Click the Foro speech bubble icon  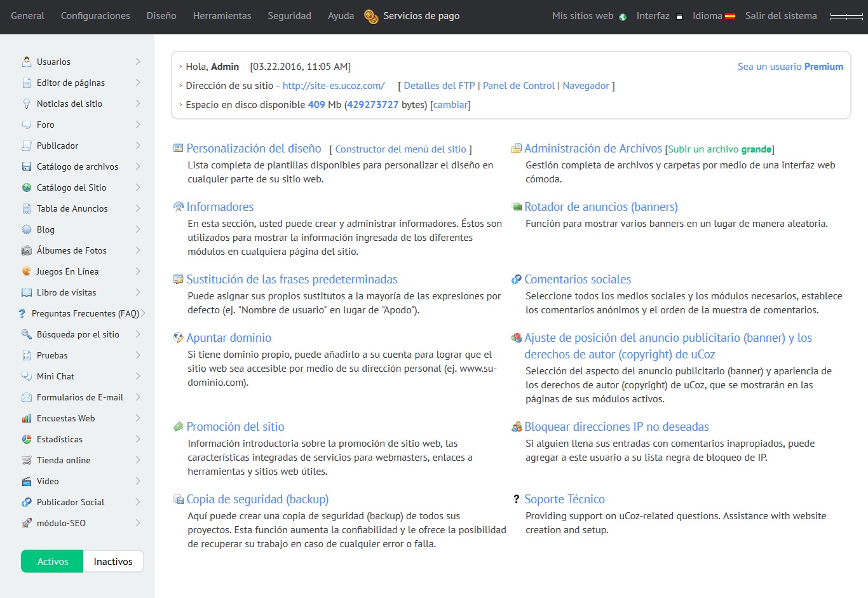(27, 125)
